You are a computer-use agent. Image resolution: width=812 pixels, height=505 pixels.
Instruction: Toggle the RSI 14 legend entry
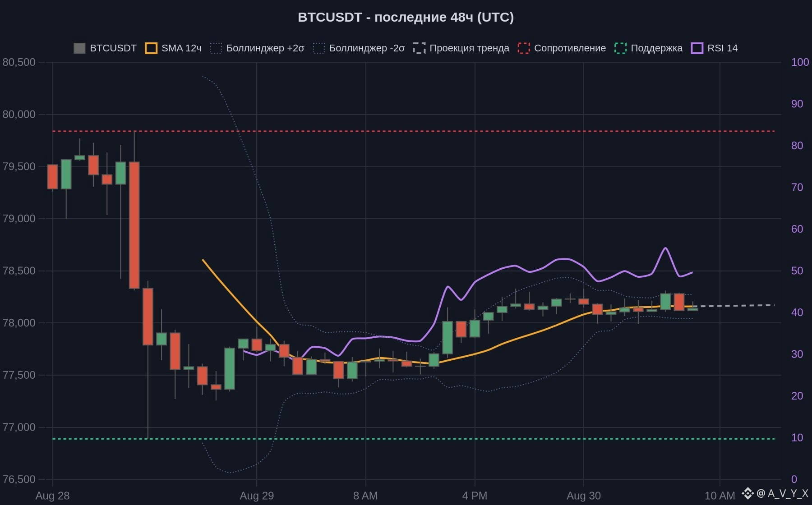coord(715,48)
